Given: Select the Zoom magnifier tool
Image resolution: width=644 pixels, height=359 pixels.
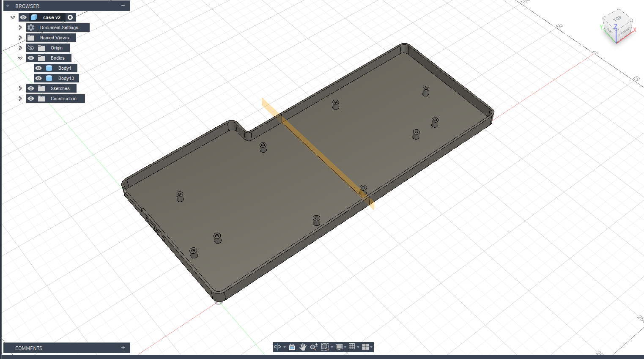Looking at the screenshot, I should pos(313,347).
